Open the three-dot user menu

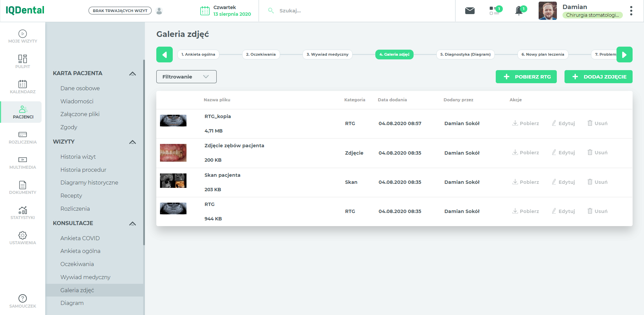click(631, 11)
